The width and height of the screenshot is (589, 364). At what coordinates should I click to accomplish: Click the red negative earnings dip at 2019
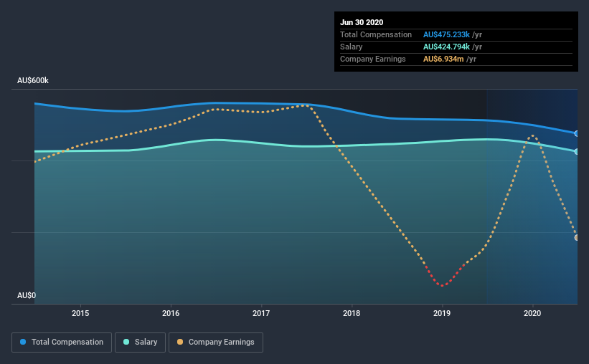pyautogui.click(x=443, y=284)
